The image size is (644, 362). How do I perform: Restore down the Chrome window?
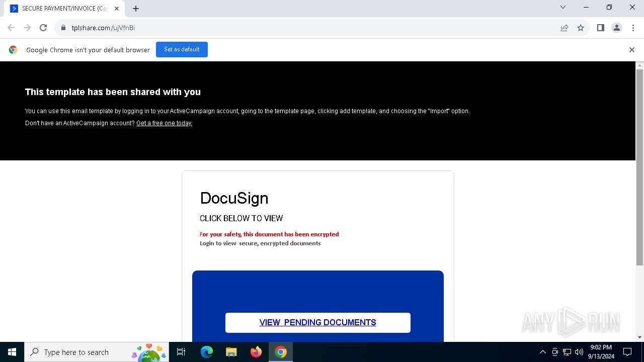(609, 7)
